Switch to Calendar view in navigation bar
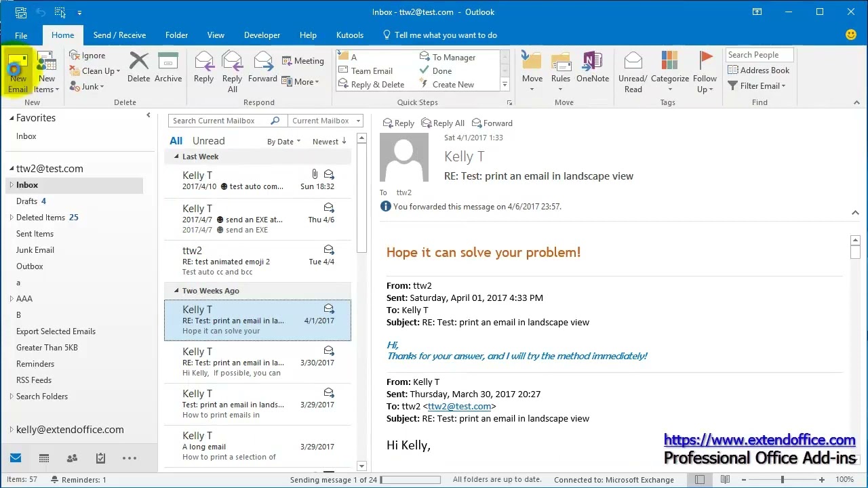Image resolution: width=868 pixels, height=488 pixels. [44, 458]
